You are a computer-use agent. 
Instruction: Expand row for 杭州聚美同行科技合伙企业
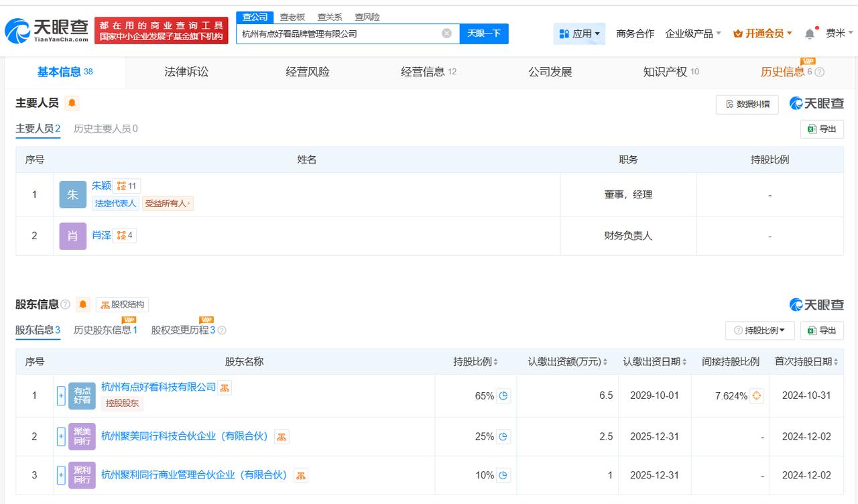tap(61, 436)
